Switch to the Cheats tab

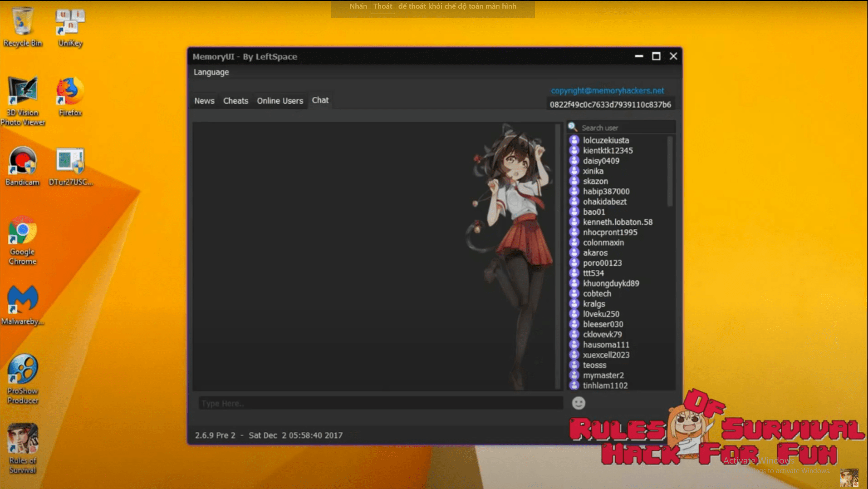[235, 101]
